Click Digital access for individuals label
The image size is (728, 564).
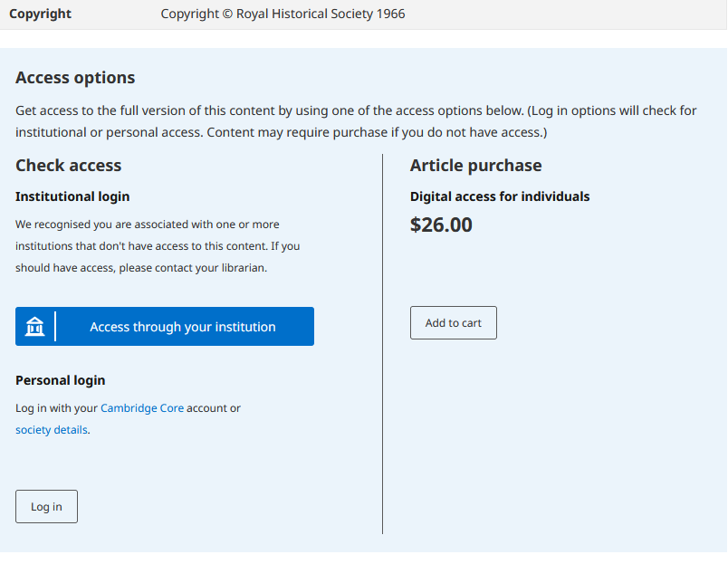pyautogui.click(x=500, y=196)
